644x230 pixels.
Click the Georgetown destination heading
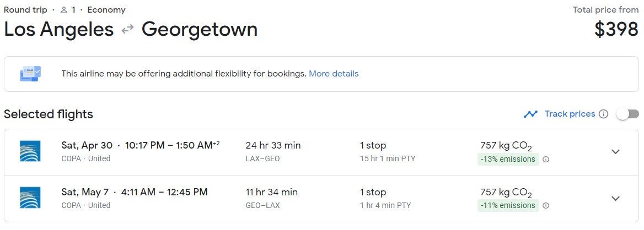tap(200, 30)
